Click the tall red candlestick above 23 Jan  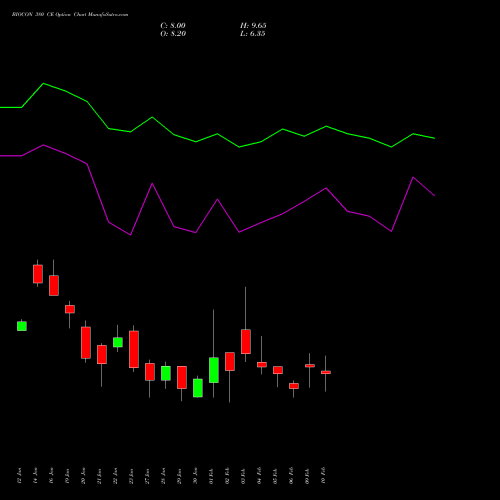pos(134,349)
